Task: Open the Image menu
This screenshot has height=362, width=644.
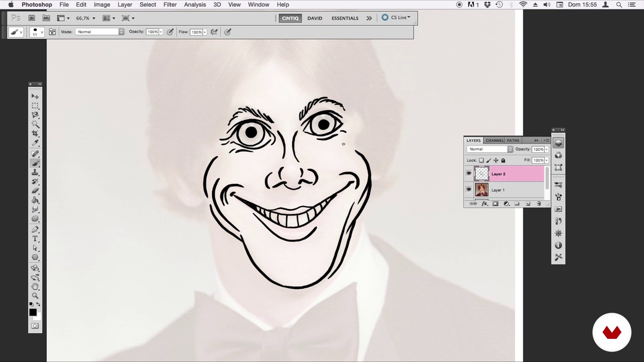Action: coord(102,5)
